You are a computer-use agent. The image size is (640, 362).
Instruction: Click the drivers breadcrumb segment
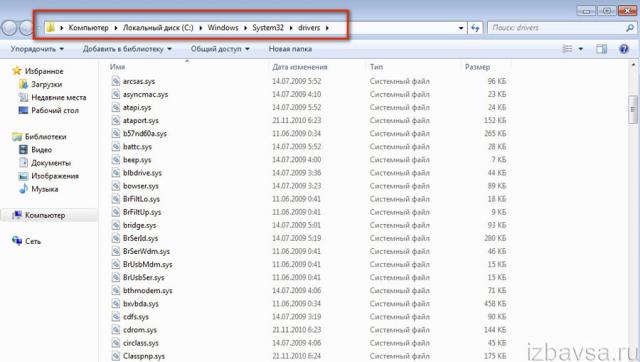tap(309, 28)
